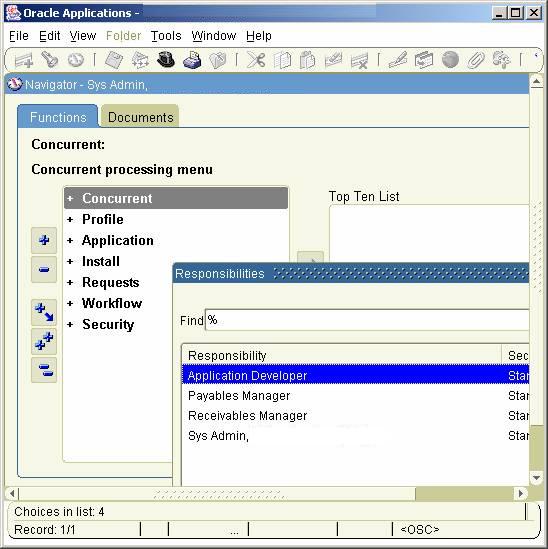Click the Folder Tools toolbar icon
This screenshot has width=548, height=549.
coord(501,60)
